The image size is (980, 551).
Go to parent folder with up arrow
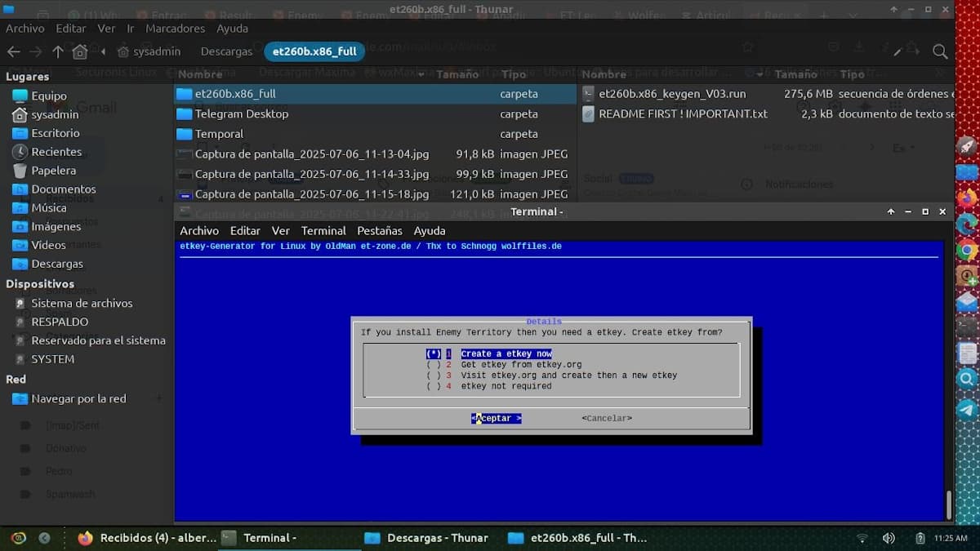click(57, 51)
